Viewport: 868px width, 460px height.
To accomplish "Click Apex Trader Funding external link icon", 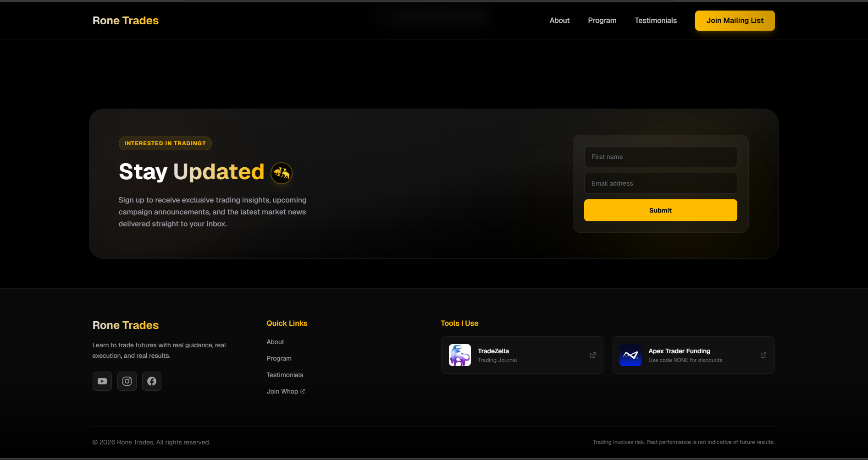I will (x=763, y=355).
